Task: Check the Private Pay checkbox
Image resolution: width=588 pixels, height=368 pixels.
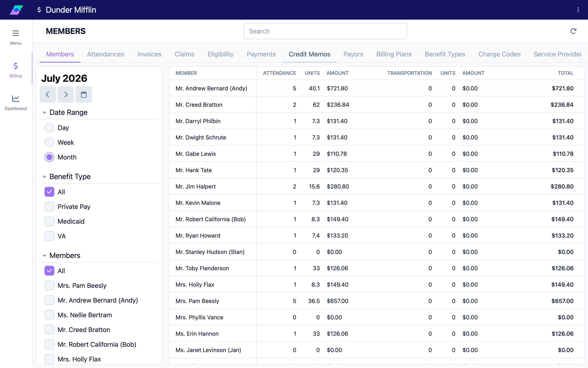Action: [49, 206]
